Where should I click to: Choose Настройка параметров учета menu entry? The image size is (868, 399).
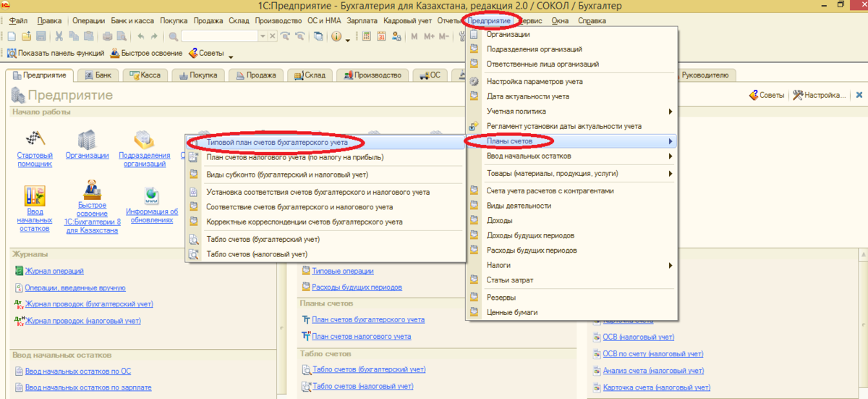572,81
